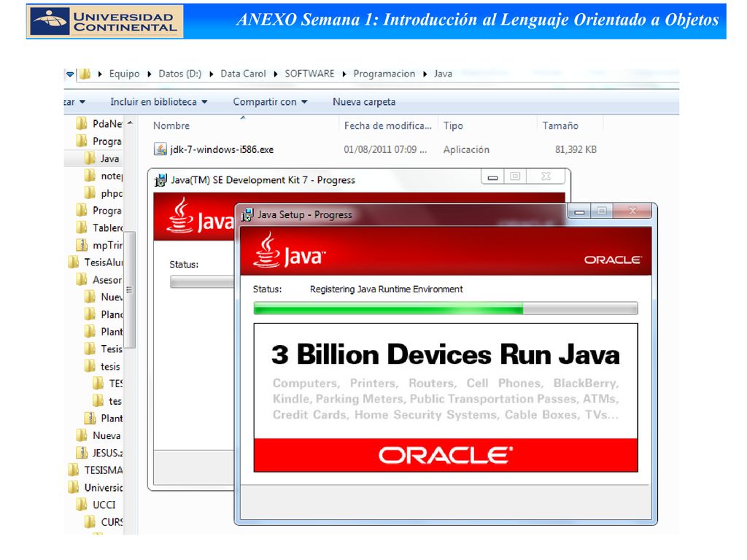Click the 81,392 KB file size cell
This screenshot has height=560, width=747.
576,149
